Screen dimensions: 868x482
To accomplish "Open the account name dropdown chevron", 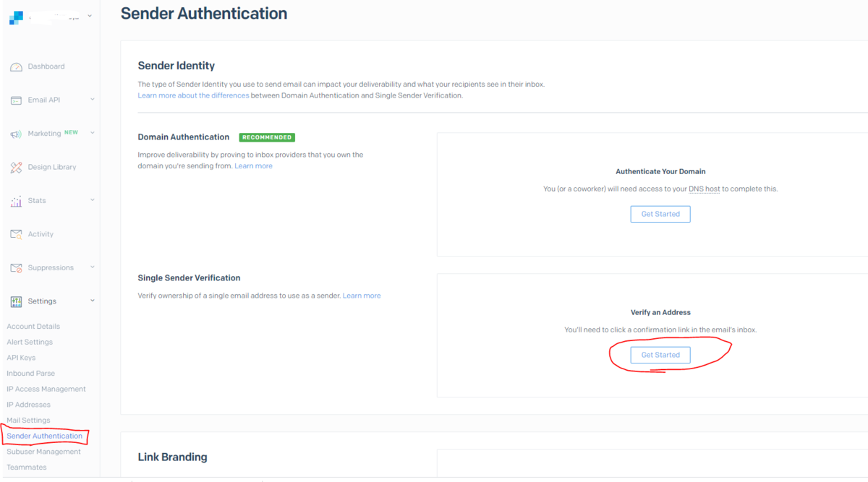I will tap(90, 16).
